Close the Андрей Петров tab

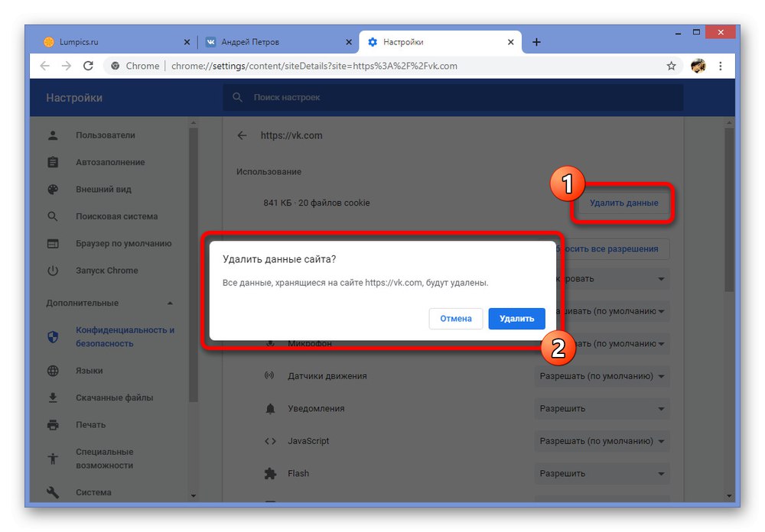coord(348,42)
